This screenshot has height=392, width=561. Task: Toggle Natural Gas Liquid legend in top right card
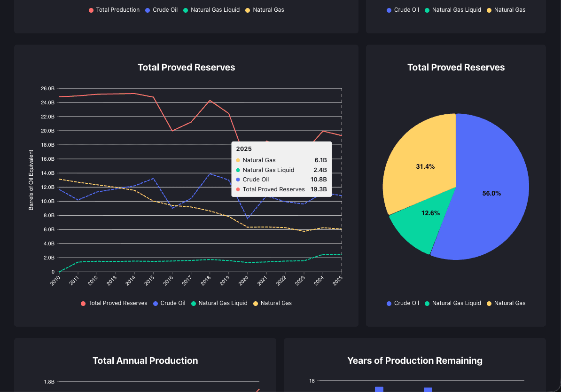[453, 10]
